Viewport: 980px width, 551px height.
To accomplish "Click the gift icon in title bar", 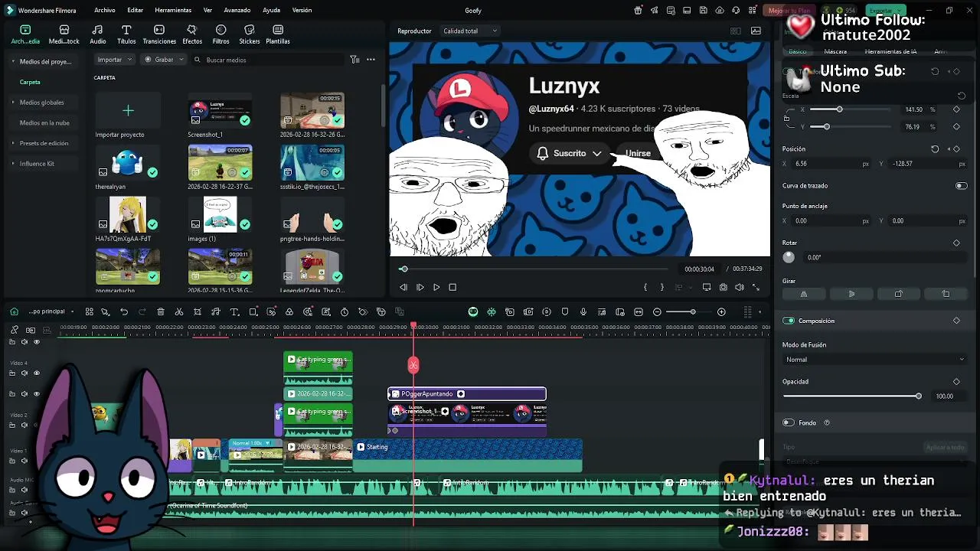I will pos(638,11).
